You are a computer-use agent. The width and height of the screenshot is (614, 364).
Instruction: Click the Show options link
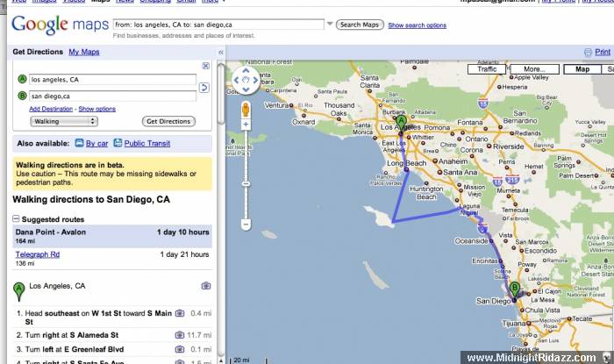97,109
